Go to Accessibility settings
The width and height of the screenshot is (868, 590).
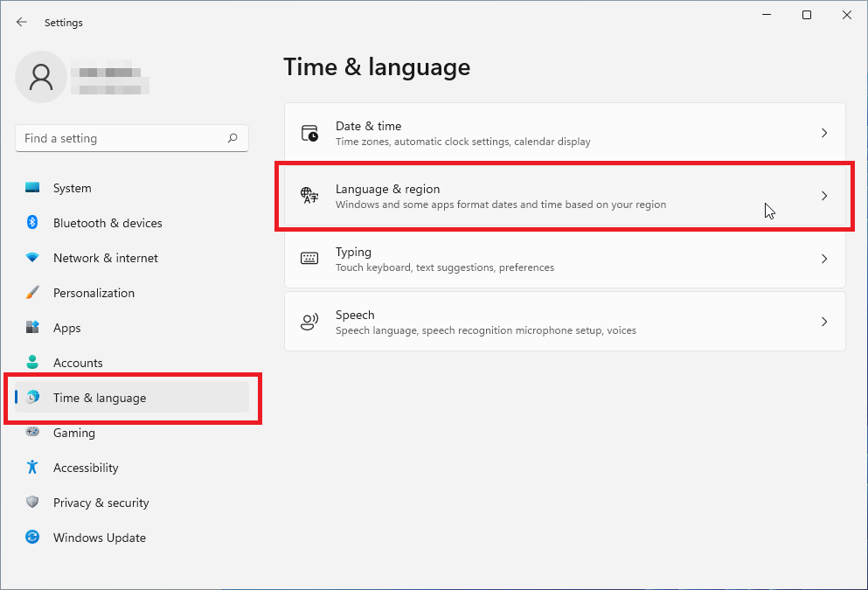132,467
